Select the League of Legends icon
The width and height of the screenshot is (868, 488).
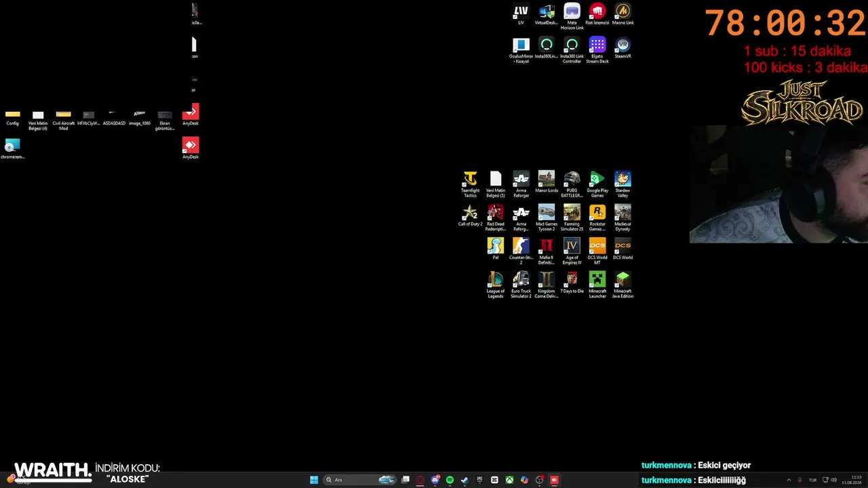coord(496,285)
